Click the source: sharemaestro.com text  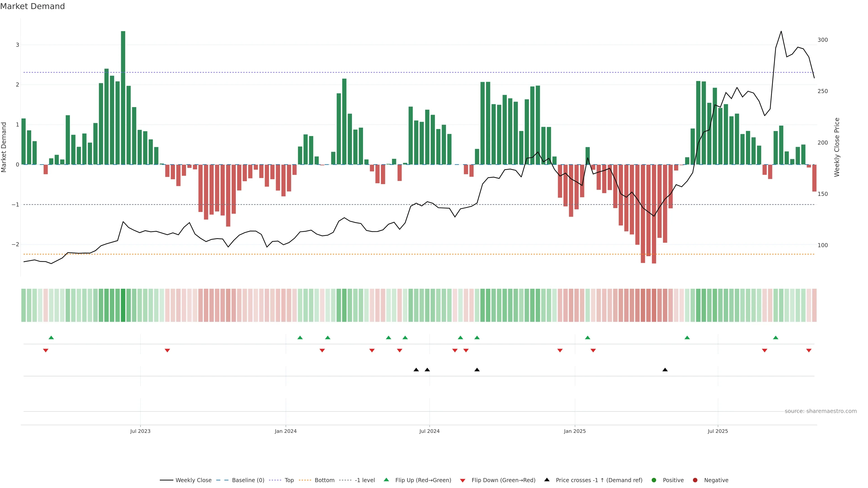821,411
